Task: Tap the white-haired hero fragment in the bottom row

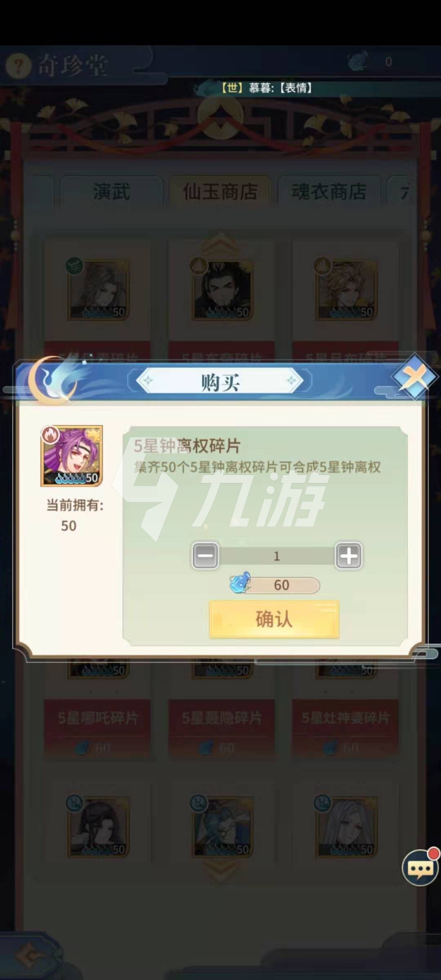Action: point(346,826)
